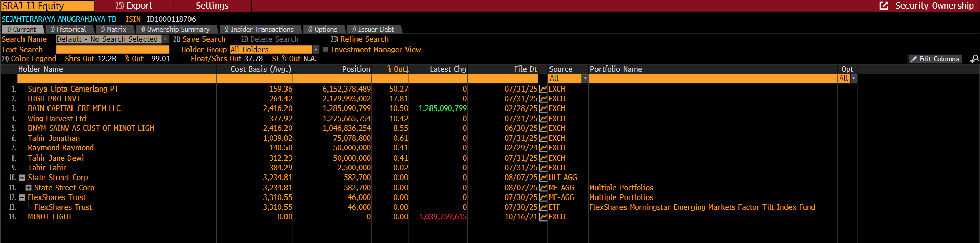
Task: Open chart icon for Tahir Jonathan row
Action: pyautogui.click(x=543, y=138)
